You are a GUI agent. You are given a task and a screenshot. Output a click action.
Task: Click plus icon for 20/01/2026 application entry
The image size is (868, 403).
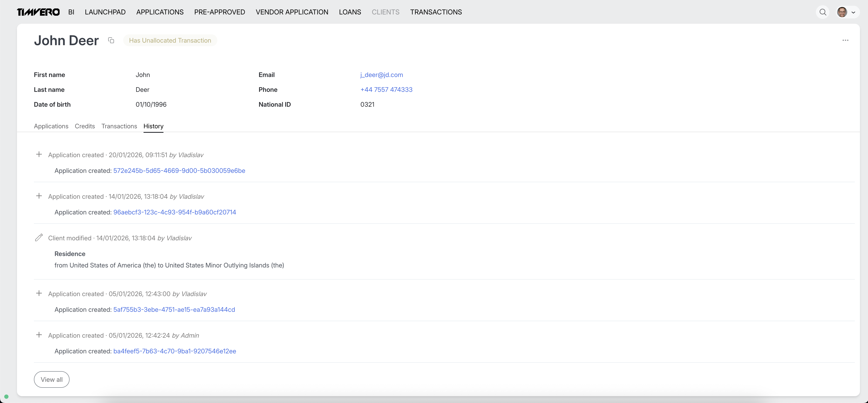[x=39, y=155]
